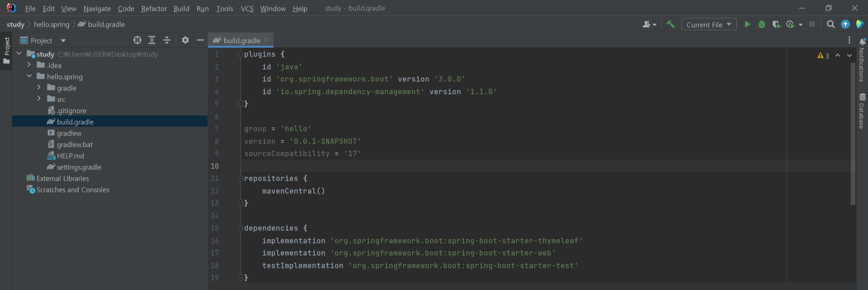Click the Stop square icon
868x290 pixels.
pyautogui.click(x=812, y=24)
